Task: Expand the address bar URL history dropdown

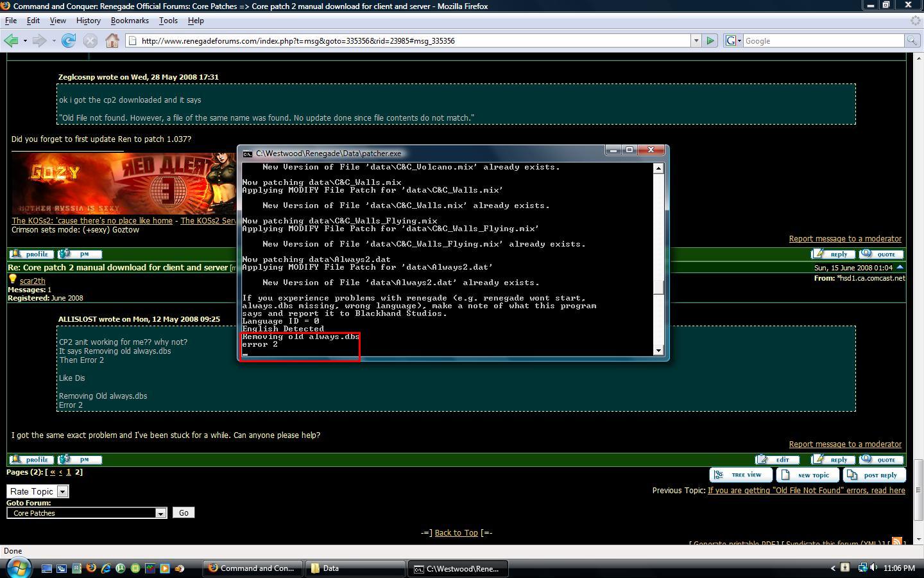Action: click(x=696, y=40)
